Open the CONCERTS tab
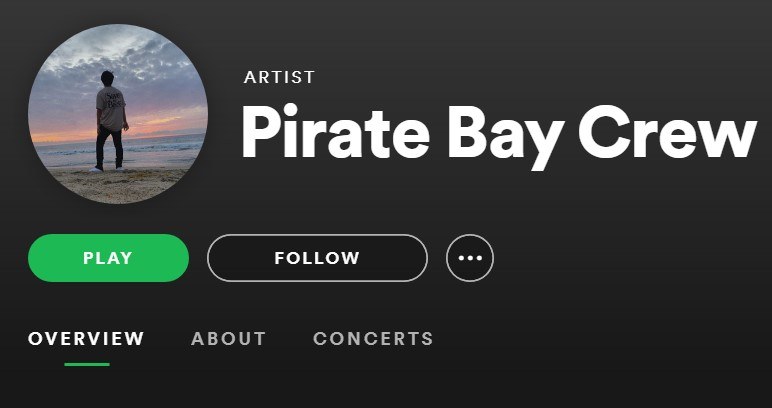Screen dimensions: 772x408 (373, 339)
